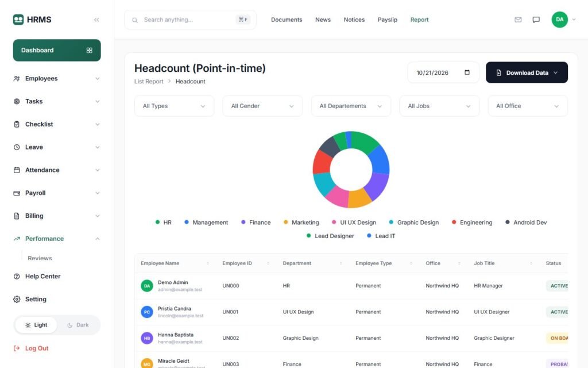Sort by Employee ID column arrows
Image resolution: width=588 pixels, height=368 pixels.
(268, 263)
